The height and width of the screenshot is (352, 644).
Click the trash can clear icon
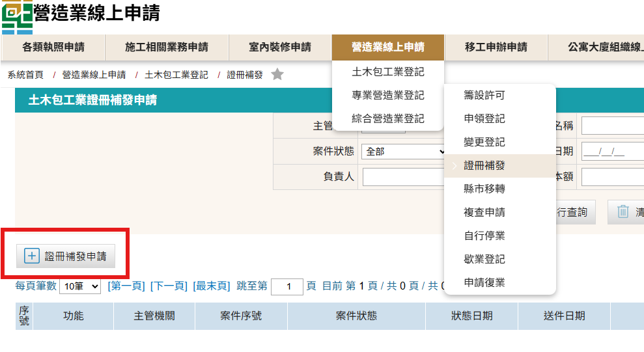click(x=623, y=212)
